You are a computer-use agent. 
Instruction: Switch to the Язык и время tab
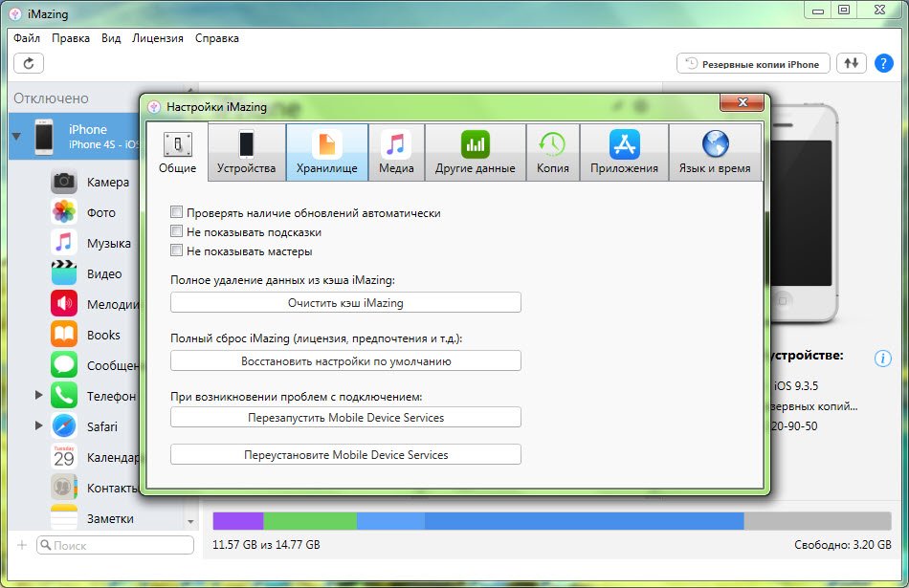pyautogui.click(x=716, y=152)
